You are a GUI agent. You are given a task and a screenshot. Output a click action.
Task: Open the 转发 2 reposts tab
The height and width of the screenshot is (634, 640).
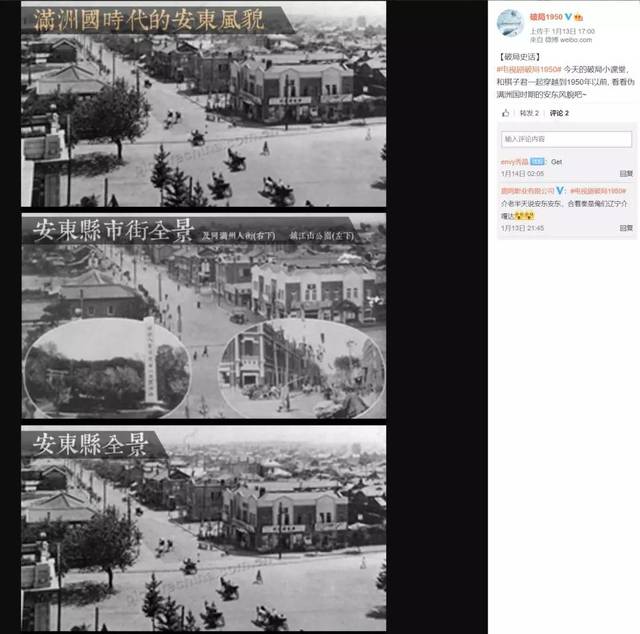click(529, 113)
